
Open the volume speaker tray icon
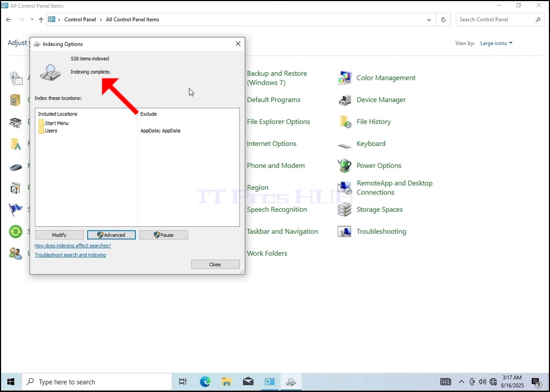point(482,382)
